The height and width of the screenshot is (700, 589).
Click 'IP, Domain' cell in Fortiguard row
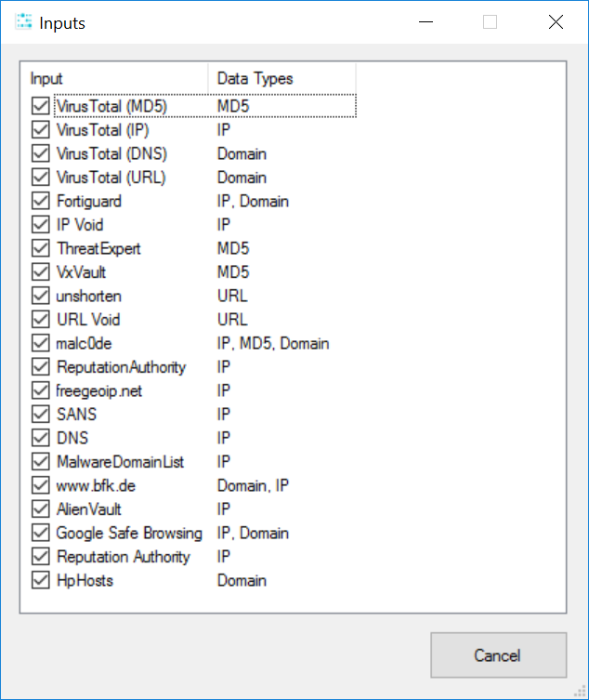coord(253,201)
